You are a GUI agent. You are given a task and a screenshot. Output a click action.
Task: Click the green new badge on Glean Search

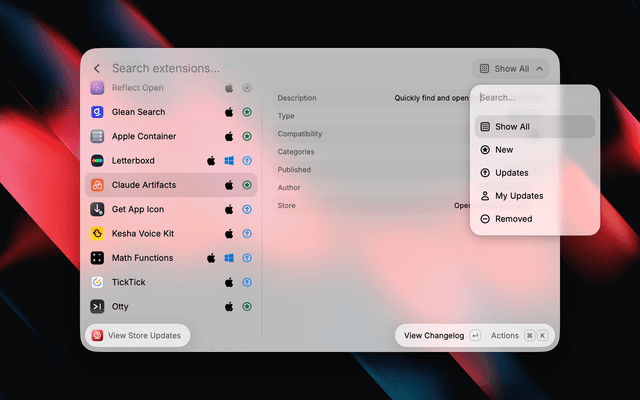pyautogui.click(x=247, y=112)
